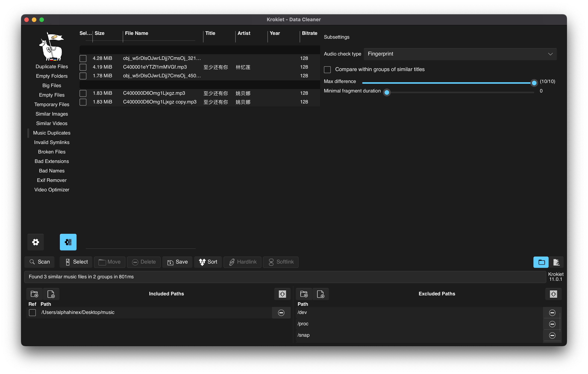Click the Delete button

(x=144, y=262)
